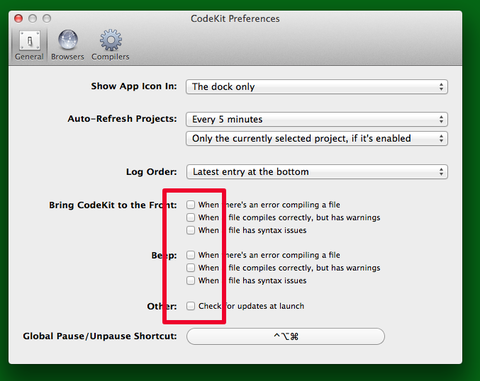This screenshot has width=480, height=381.
Task: Expand the Every 5 minutes dropdown
Action: tap(317, 119)
